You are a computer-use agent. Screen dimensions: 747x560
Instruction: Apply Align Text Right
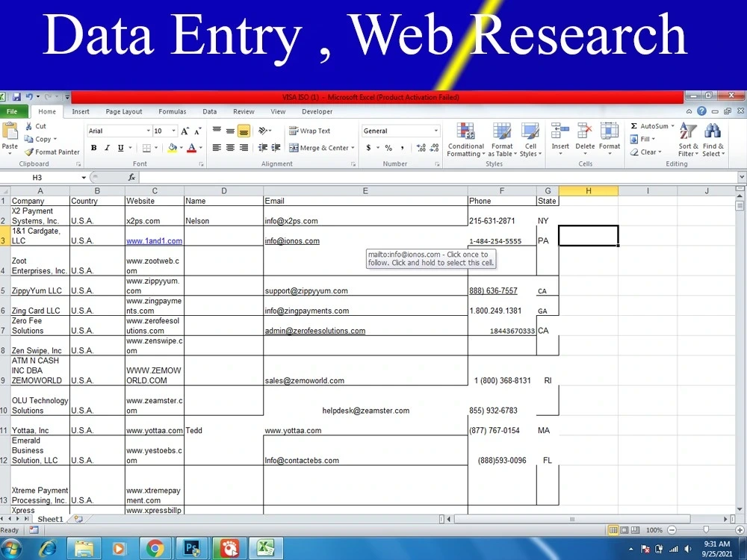pyautogui.click(x=244, y=148)
